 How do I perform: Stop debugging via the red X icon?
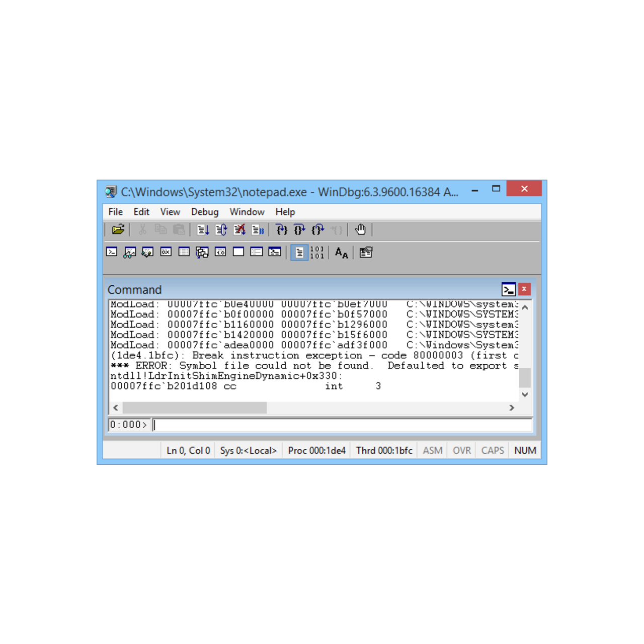(x=240, y=230)
